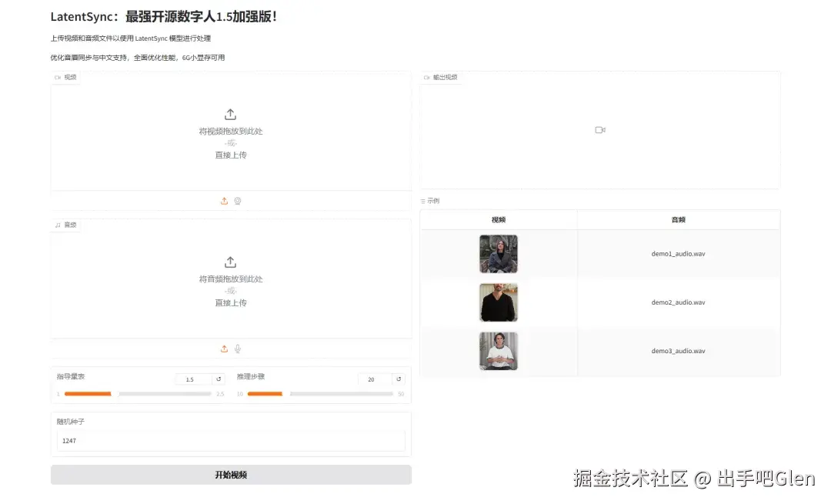831x504 pixels.
Task: Click the guidance scale number field 1.5
Action: (194, 379)
